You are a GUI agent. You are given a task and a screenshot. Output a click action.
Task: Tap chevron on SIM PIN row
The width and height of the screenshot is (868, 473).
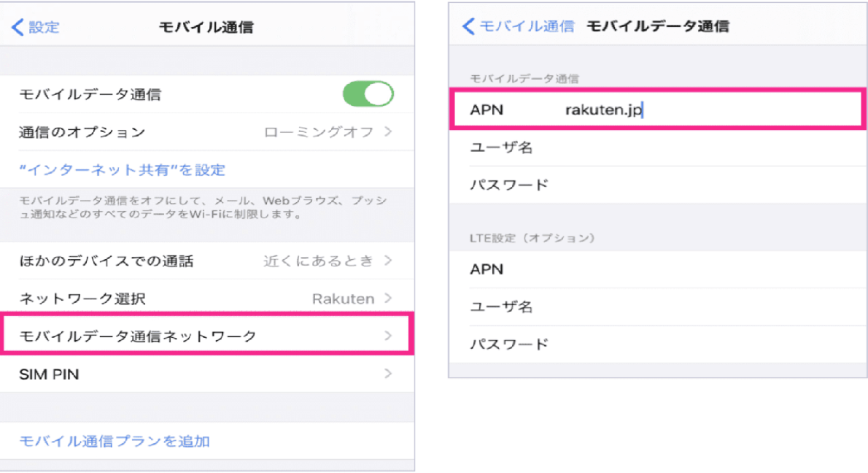coord(388,374)
